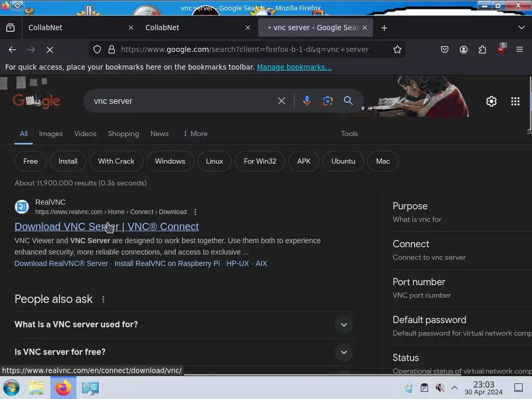The image size is (532, 399).
Task: Click Manage bookmarks link
Action: point(294,67)
